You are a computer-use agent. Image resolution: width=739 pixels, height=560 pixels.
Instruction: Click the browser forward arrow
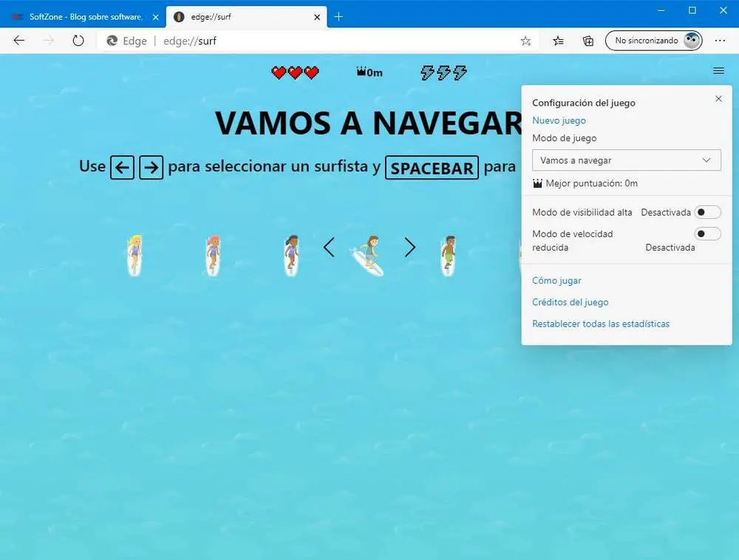point(49,41)
